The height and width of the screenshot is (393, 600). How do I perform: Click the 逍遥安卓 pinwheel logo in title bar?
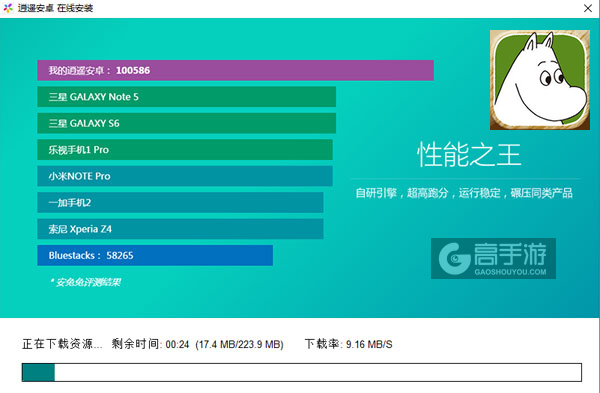pyautogui.click(x=8, y=8)
